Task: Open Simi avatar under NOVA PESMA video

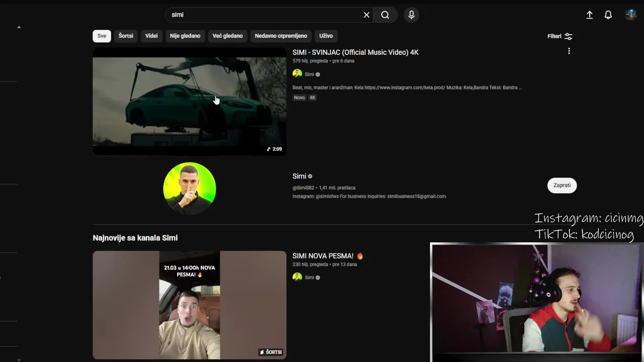Action: (x=297, y=277)
